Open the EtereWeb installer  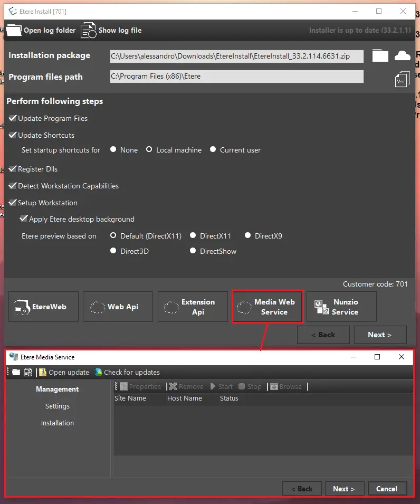coord(43,307)
